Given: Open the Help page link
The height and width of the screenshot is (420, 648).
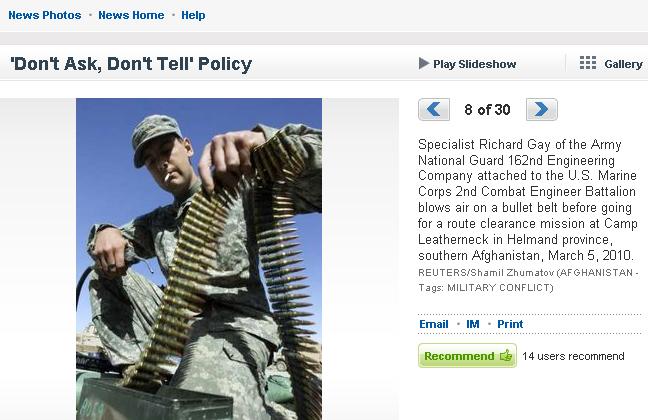Looking at the screenshot, I should 193,15.
